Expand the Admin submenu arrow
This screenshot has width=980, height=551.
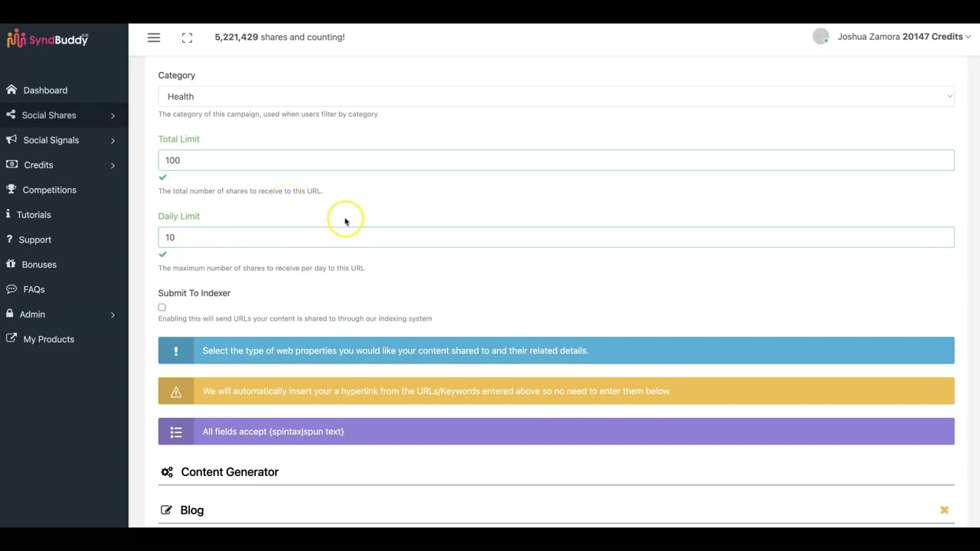[x=113, y=315]
